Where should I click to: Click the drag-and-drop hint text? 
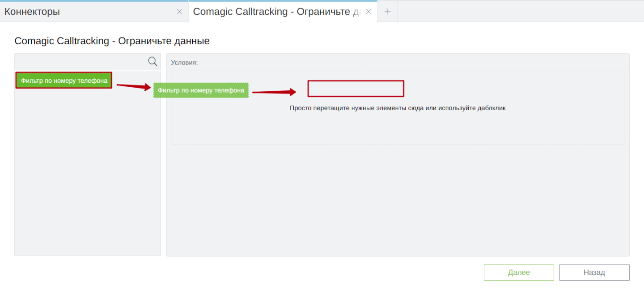[397, 108]
